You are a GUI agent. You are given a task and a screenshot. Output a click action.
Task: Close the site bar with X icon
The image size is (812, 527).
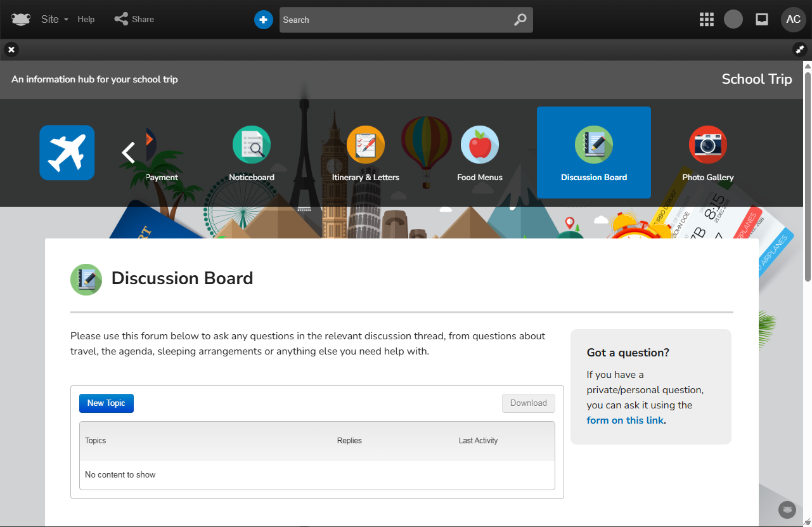click(11, 49)
